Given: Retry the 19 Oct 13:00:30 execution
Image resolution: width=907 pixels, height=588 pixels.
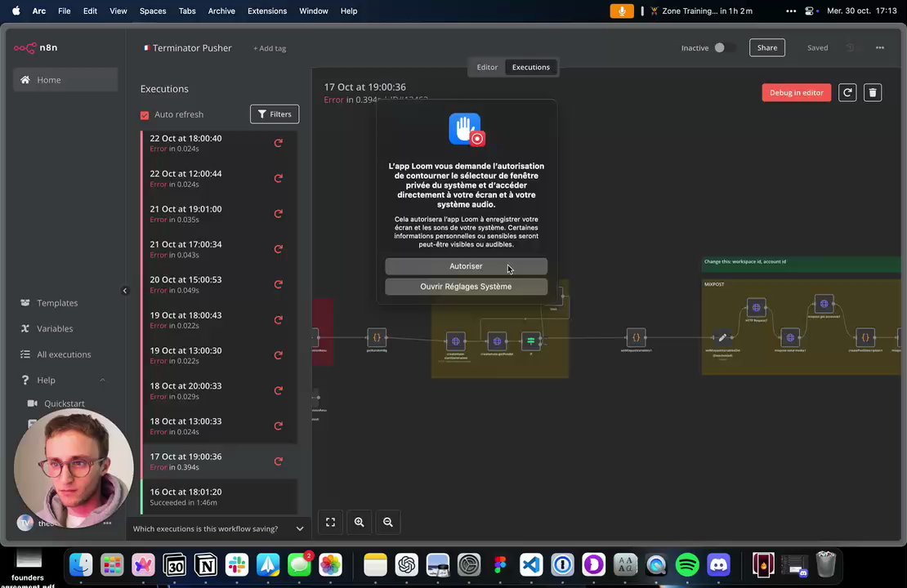Looking at the screenshot, I should [x=279, y=355].
